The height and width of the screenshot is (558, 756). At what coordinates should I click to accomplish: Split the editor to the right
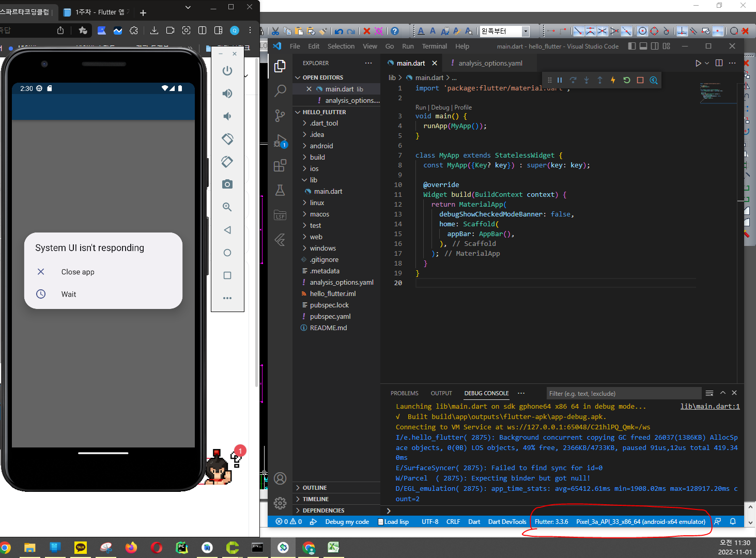[x=719, y=63]
